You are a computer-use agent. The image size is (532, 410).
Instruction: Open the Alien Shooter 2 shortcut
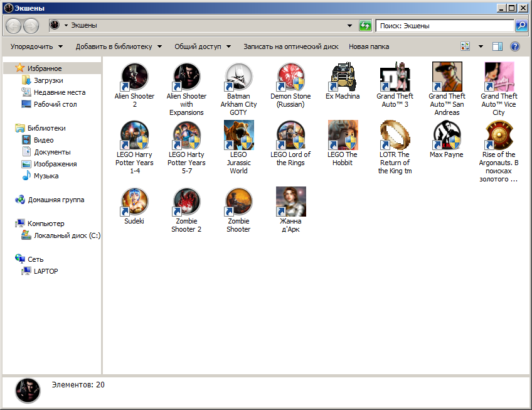135,77
